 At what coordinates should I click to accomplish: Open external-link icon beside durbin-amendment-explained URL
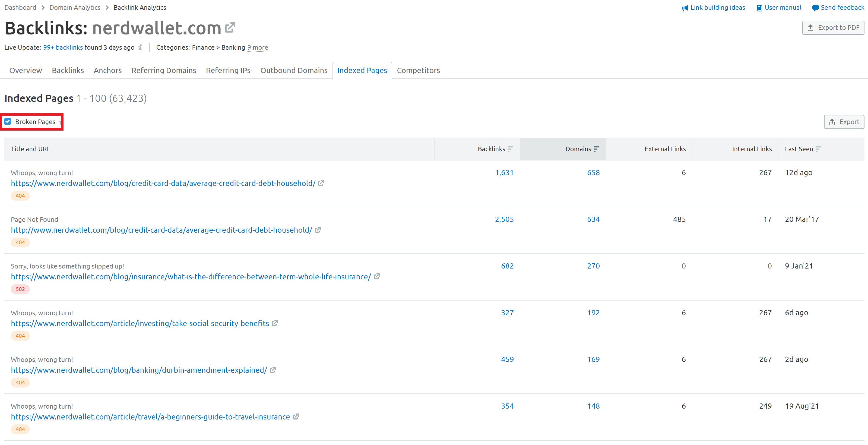273,370
